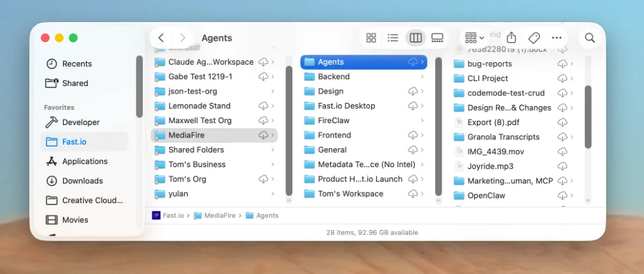Select the Marketing...uman, MCP folder
This screenshot has height=274, width=644.
(513, 181)
